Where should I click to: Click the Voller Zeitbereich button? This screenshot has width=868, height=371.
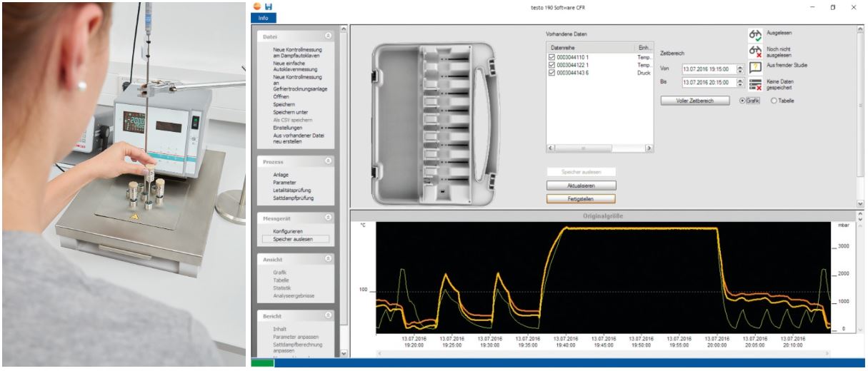click(x=695, y=101)
